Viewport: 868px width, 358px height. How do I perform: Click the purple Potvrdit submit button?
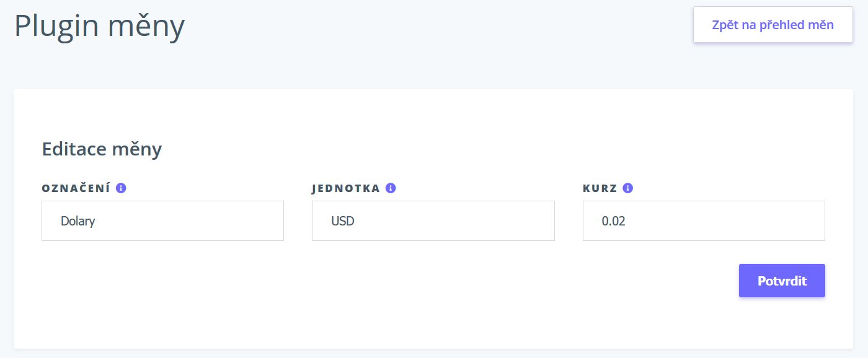782,281
